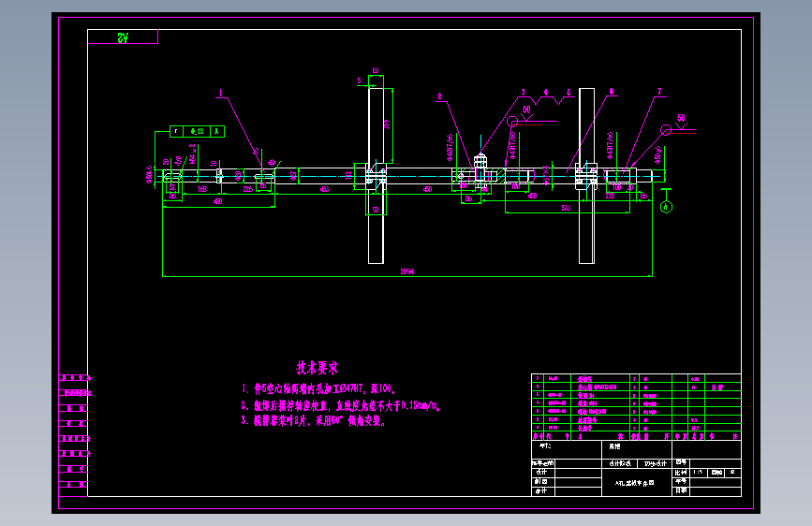
Task: Select part callout number 7
Action: coord(659,92)
